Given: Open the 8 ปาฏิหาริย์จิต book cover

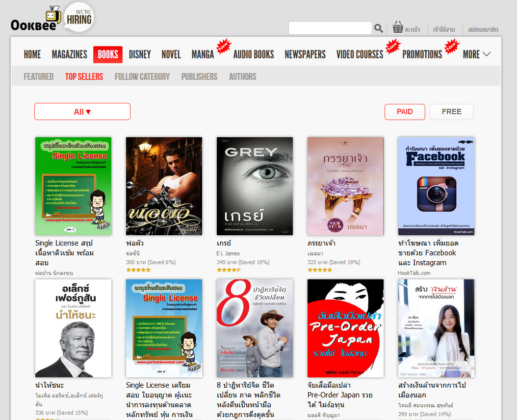Looking at the screenshot, I should click(x=255, y=328).
